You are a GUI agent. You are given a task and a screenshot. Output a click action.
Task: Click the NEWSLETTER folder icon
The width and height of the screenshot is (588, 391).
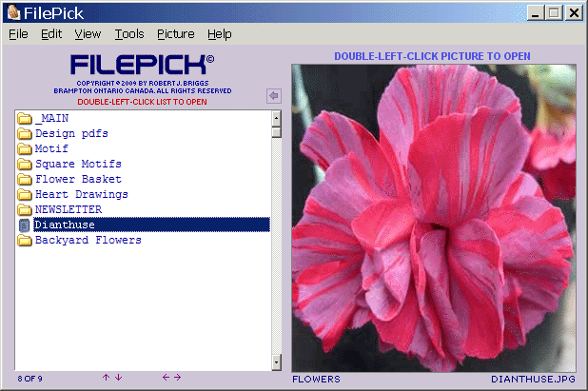coord(25,209)
